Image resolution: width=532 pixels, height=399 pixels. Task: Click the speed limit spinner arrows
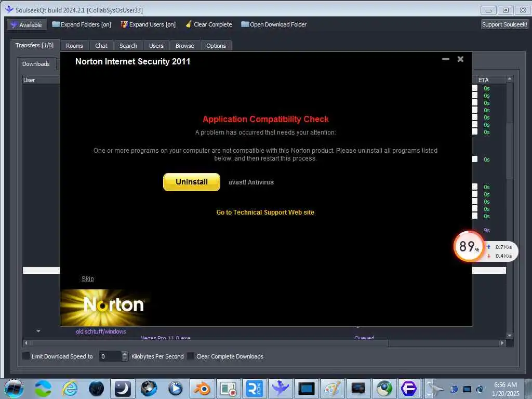coord(125,356)
